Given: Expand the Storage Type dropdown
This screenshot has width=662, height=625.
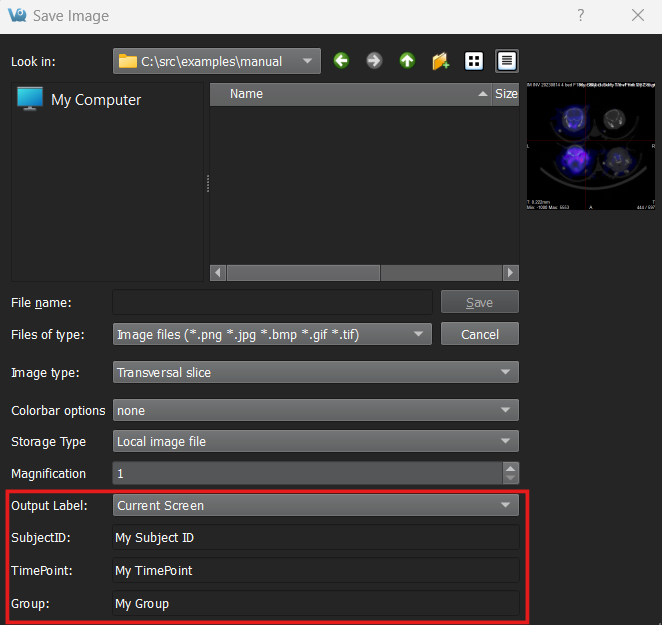Looking at the screenshot, I should click(x=315, y=441).
